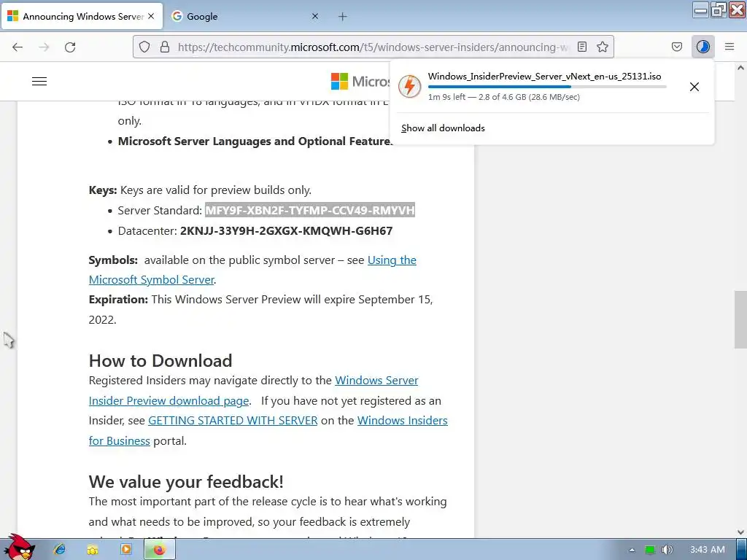Click the Firefox taskbar button

(159, 550)
